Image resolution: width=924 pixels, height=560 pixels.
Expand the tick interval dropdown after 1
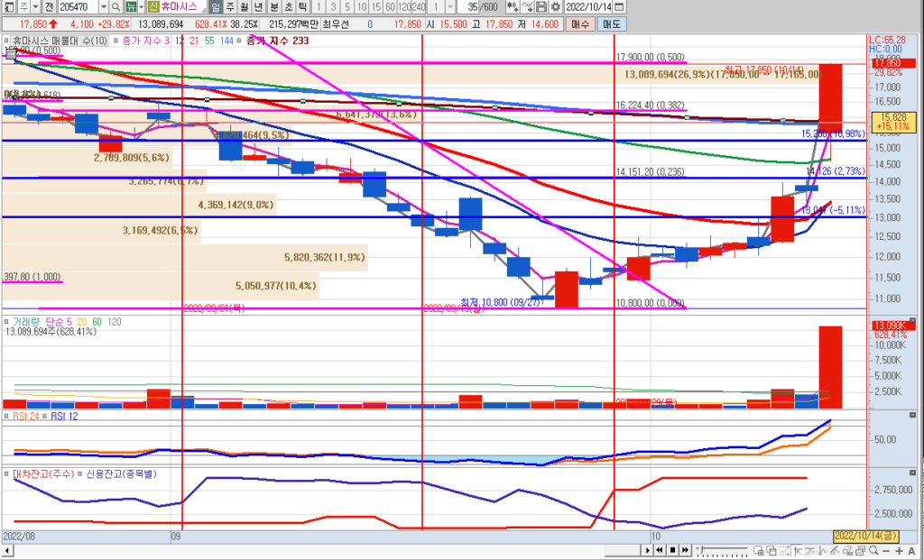pos(449,6)
